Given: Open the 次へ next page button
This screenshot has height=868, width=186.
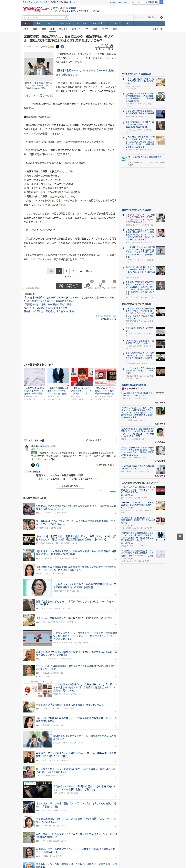Looking at the screenshot, I should (x=89, y=271).
